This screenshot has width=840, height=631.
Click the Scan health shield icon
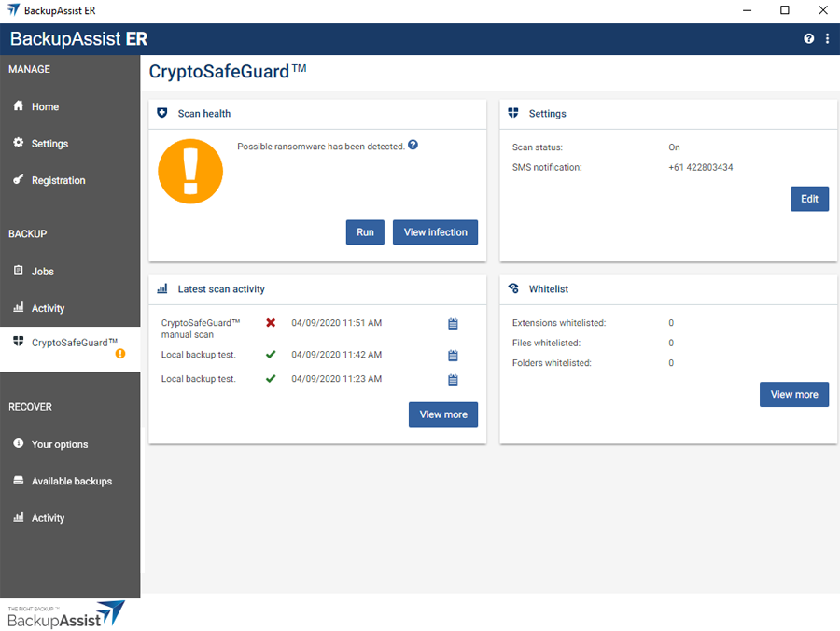click(x=162, y=113)
